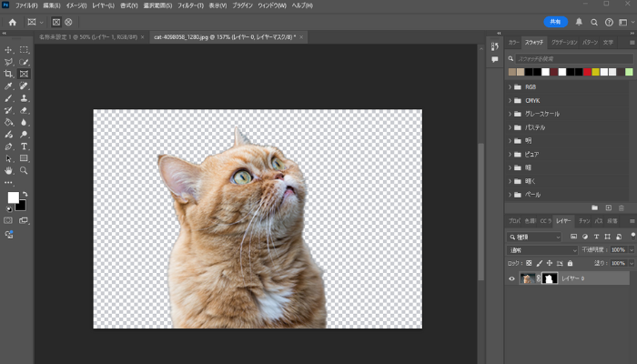Select the Hand tool
637x364 pixels.
(8, 170)
